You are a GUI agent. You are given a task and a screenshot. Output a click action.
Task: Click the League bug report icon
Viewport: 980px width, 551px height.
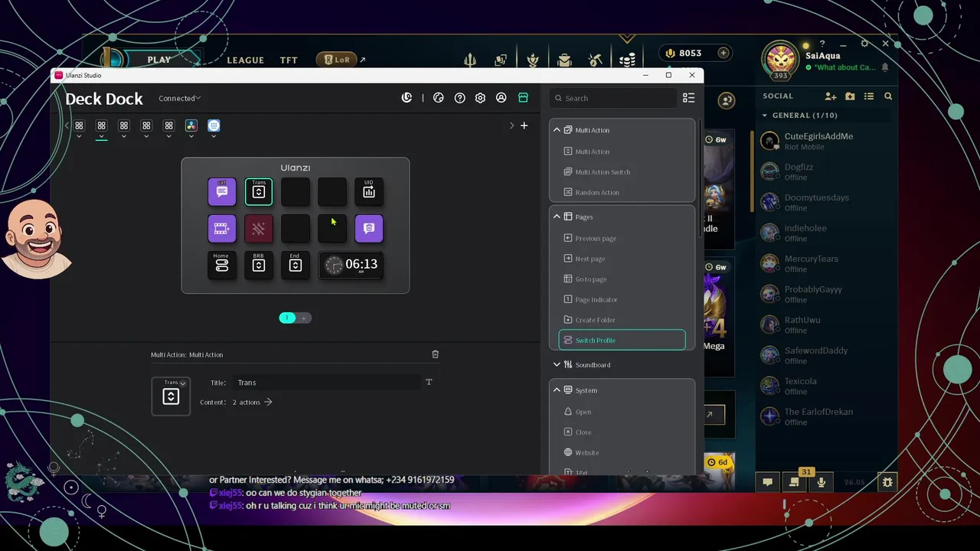click(x=887, y=482)
